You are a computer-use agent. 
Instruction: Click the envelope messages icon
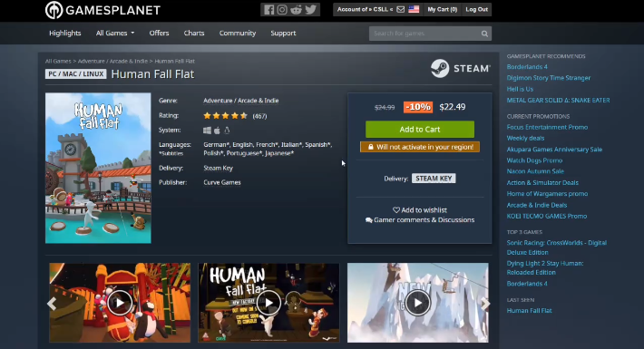click(400, 9)
